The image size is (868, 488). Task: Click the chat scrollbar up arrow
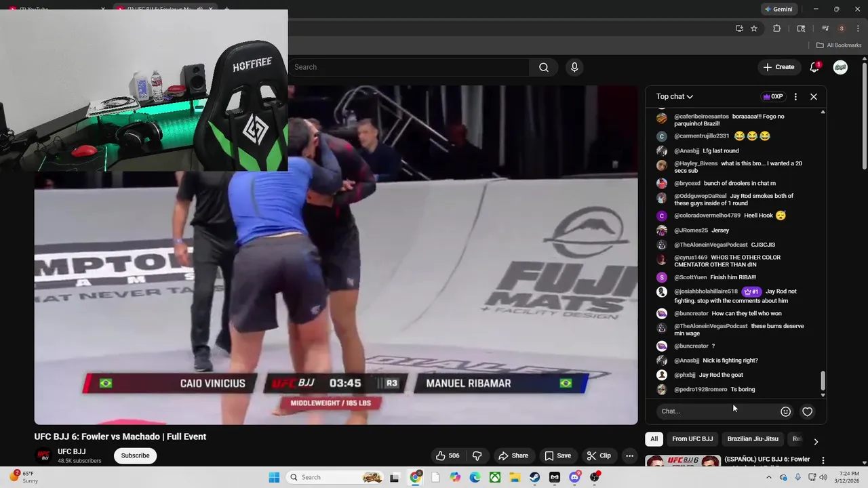click(823, 112)
